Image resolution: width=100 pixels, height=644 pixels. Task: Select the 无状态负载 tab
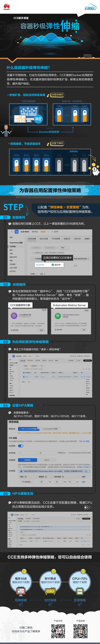click(31, 239)
